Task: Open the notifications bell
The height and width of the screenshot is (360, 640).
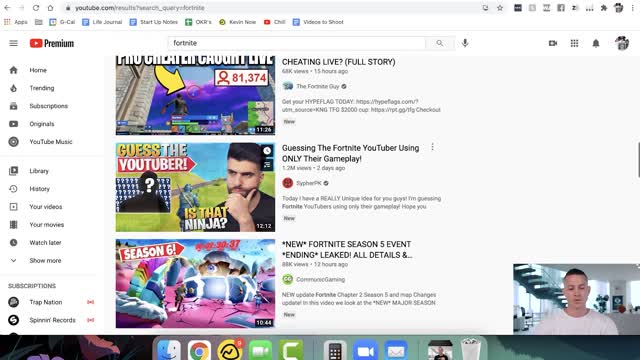Action: pos(596,43)
